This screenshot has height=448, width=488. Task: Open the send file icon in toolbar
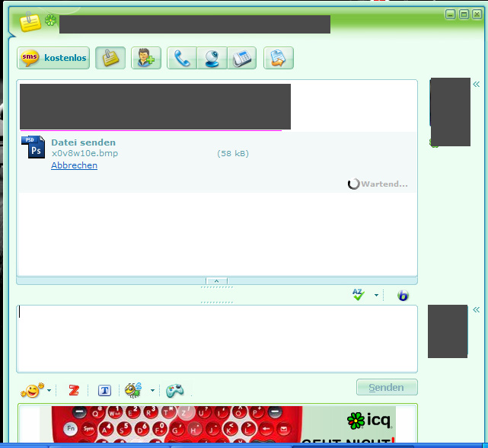[x=278, y=58]
